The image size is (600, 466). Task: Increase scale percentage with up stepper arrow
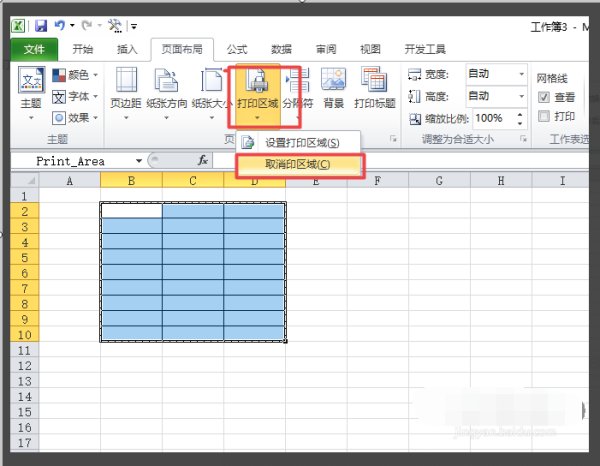point(520,114)
